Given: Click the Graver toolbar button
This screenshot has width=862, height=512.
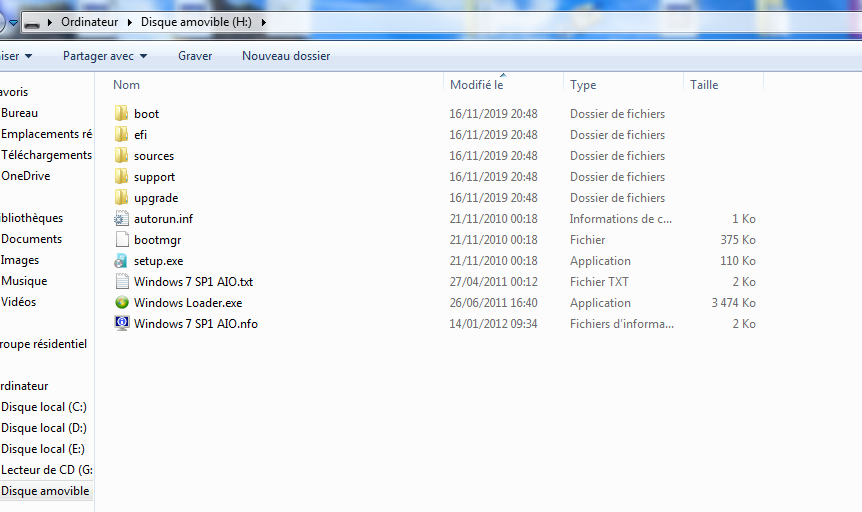Looking at the screenshot, I should 195,56.
